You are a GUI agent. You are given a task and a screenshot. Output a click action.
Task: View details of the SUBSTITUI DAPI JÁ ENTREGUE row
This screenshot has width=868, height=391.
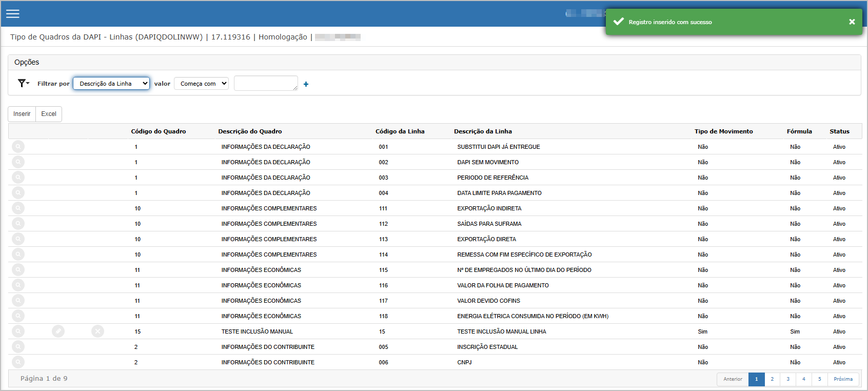pos(18,147)
